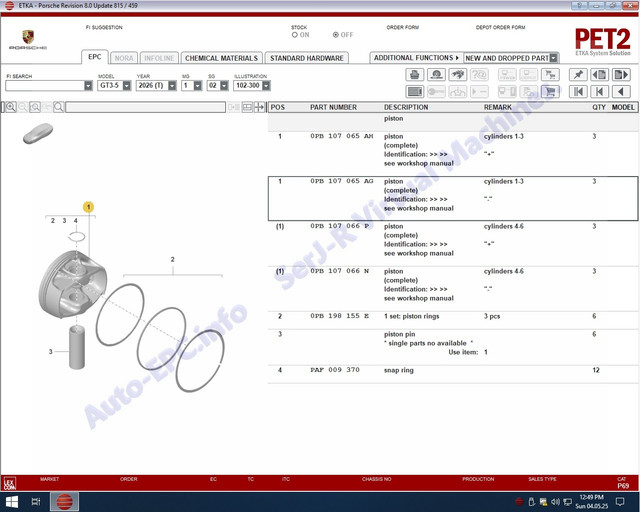This screenshot has width=640, height=512.
Task: Click the illustration search text field
Action: (x=146, y=107)
